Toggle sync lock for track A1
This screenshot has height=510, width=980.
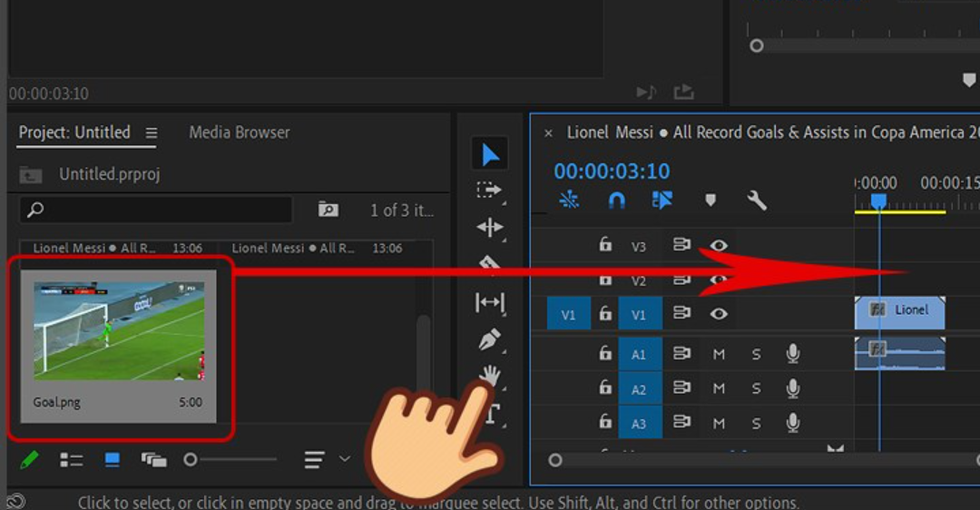681,354
